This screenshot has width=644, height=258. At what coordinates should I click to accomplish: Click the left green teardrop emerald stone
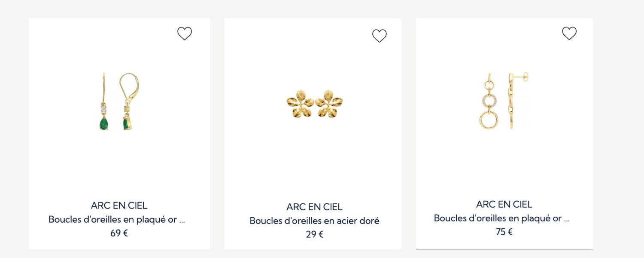pos(103,124)
